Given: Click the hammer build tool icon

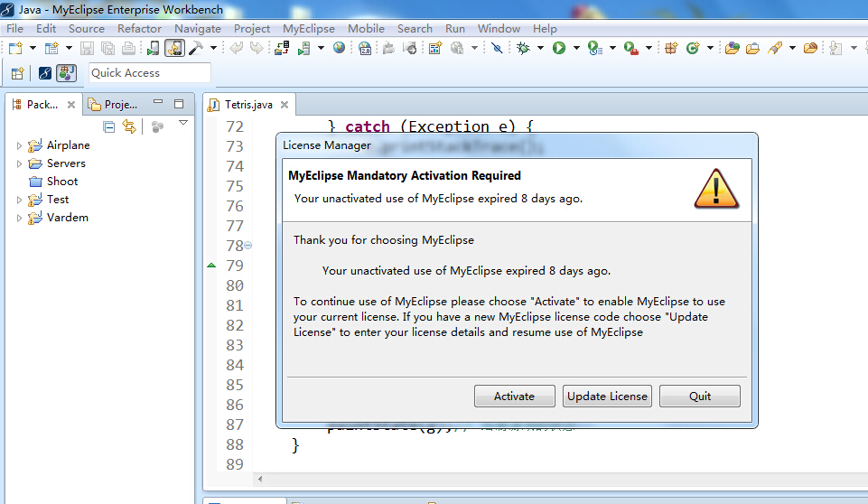Looking at the screenshot, I should pyautogui.click(x=195, y=48).
